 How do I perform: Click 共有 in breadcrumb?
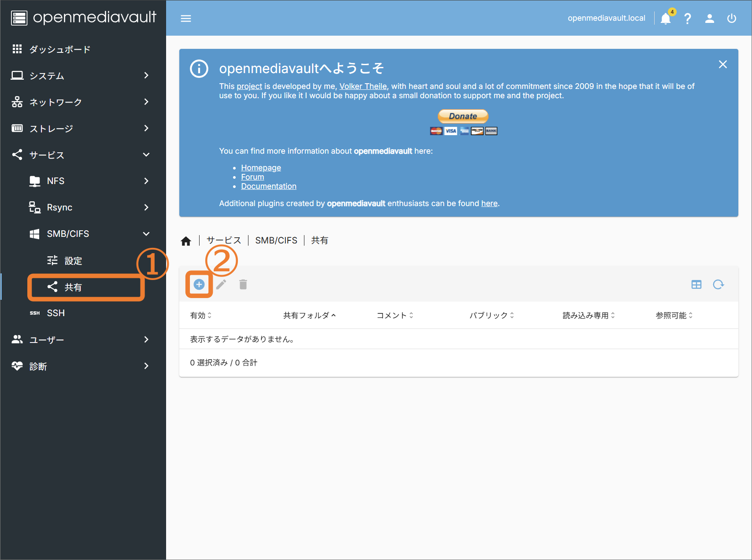(x=319, y=240)
